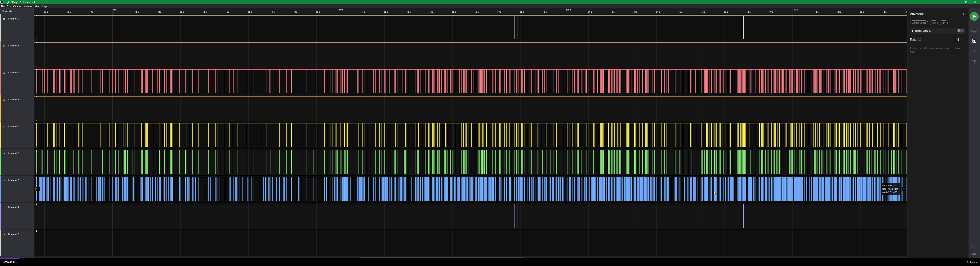
Task: Start capture with the green play button
Action: click(x=974, y=16)
